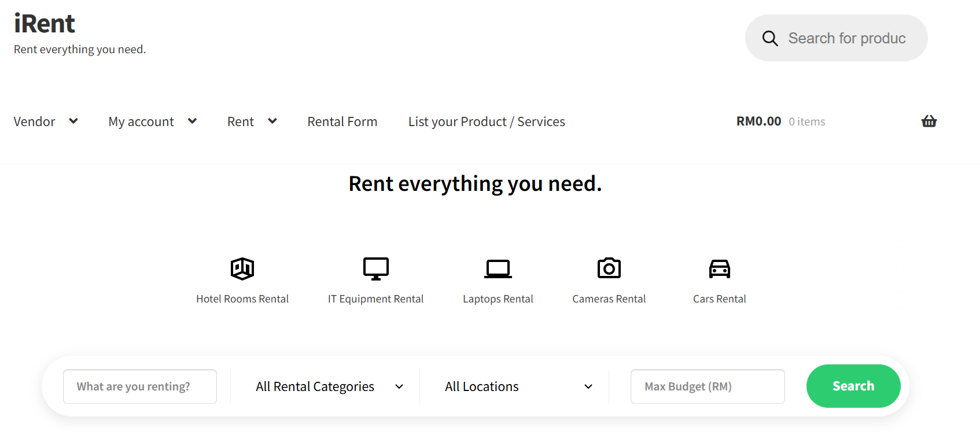Screen dimensions: 980x439
Task: Open the All Rental Categories dropdown
Action: pos(329,386)
